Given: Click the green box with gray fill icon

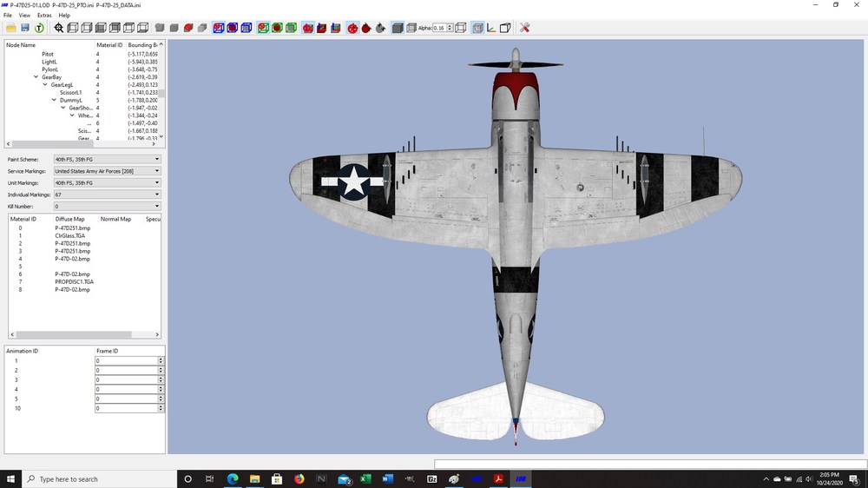Looking at the screenshot, I should [291, 28].
